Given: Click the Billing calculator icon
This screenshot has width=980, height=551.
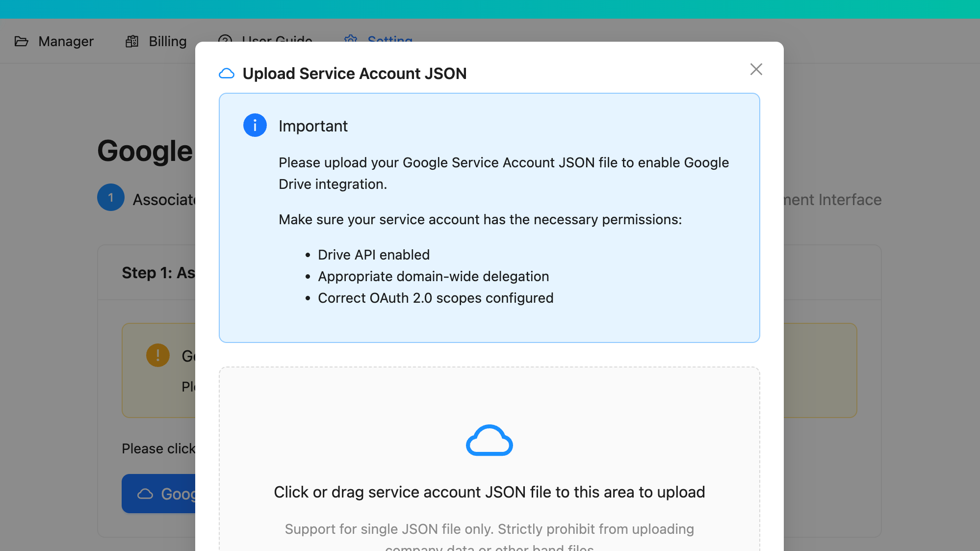Looking at the screenshot, I should coord(132,41).
